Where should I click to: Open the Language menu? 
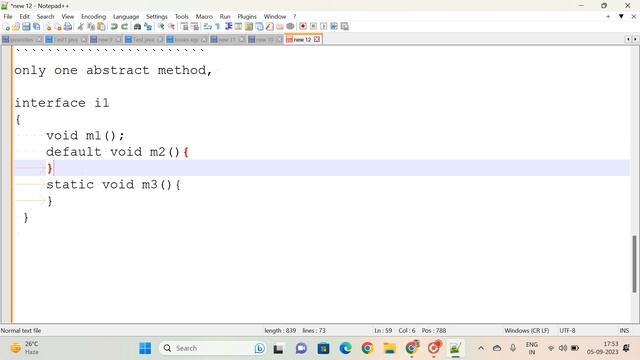126,16
